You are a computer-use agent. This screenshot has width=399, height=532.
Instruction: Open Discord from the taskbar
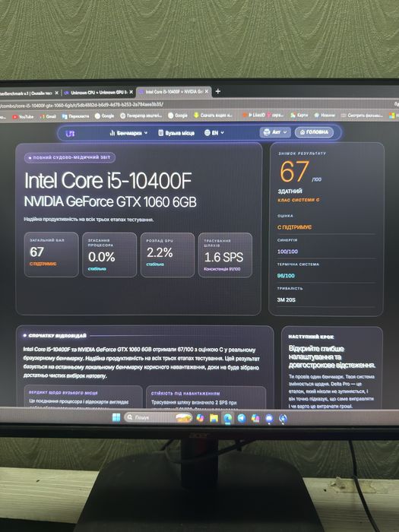269,419
